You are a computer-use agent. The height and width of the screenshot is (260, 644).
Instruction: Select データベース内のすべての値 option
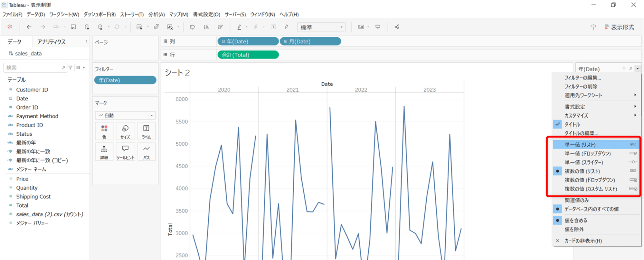coord(596,209)
